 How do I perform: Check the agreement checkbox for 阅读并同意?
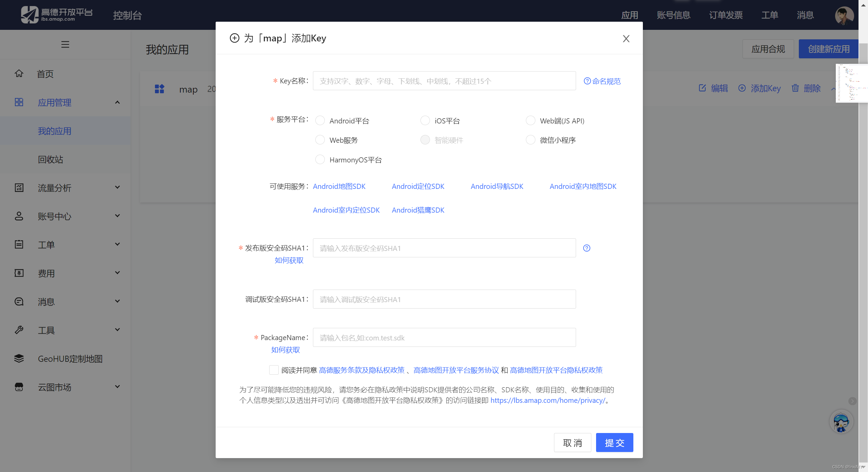274,370
